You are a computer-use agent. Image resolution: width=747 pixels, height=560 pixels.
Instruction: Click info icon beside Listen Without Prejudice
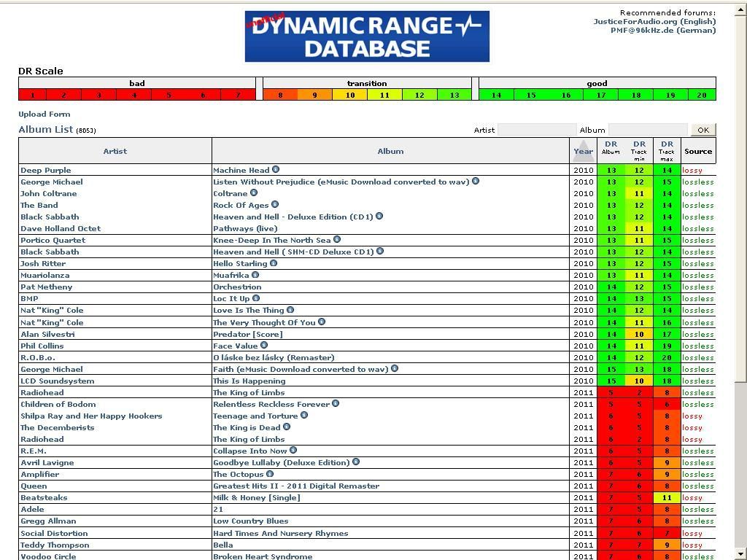(476, 181)
